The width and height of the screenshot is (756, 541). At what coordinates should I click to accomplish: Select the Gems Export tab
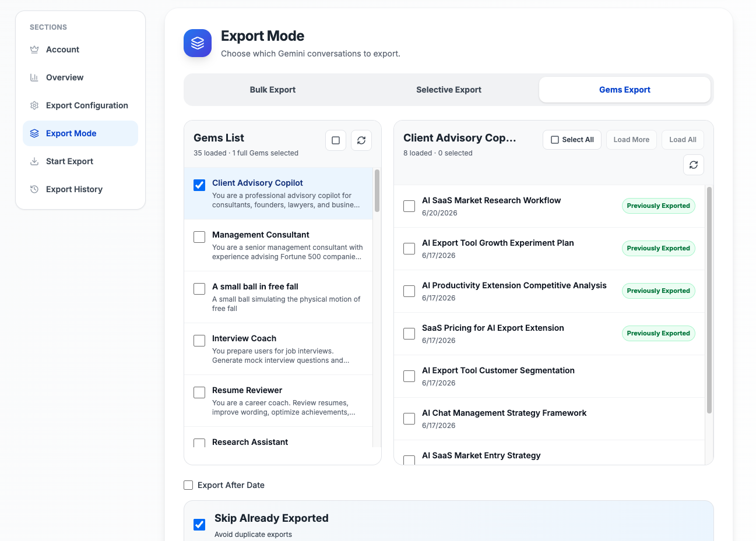(x=625, y=90)
